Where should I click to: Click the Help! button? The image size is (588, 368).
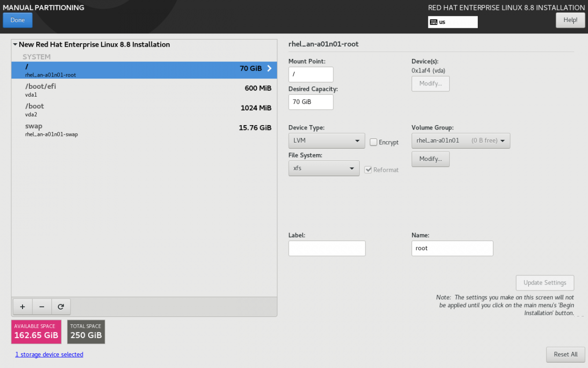coord(570,20)
